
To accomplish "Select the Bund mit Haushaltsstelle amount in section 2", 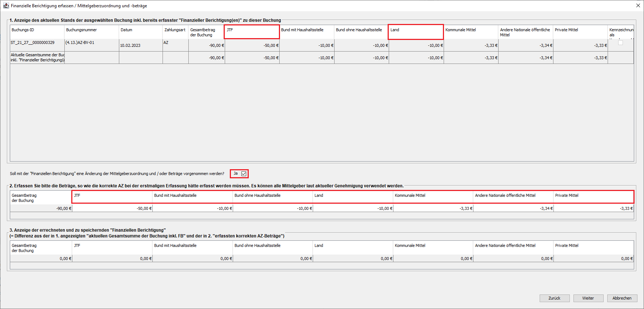I will [193, 208].
